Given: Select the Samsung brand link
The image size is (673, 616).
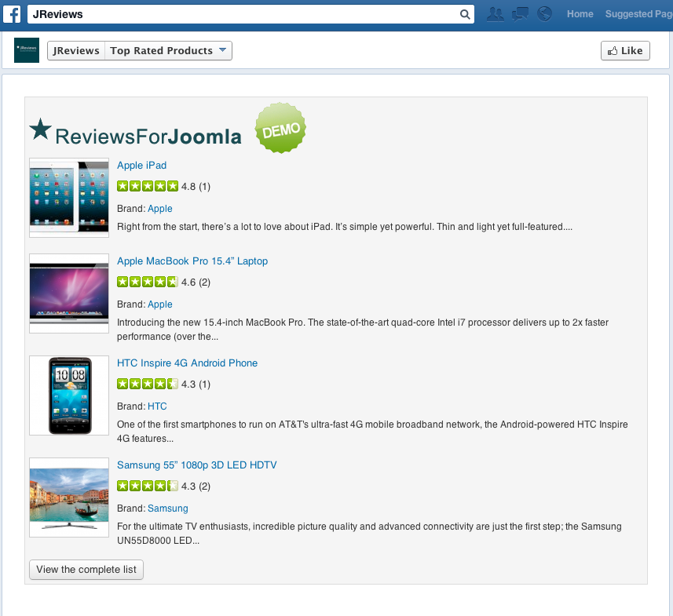Looking at the screenshot, I should pyautogui.click(x=167, y=508).
